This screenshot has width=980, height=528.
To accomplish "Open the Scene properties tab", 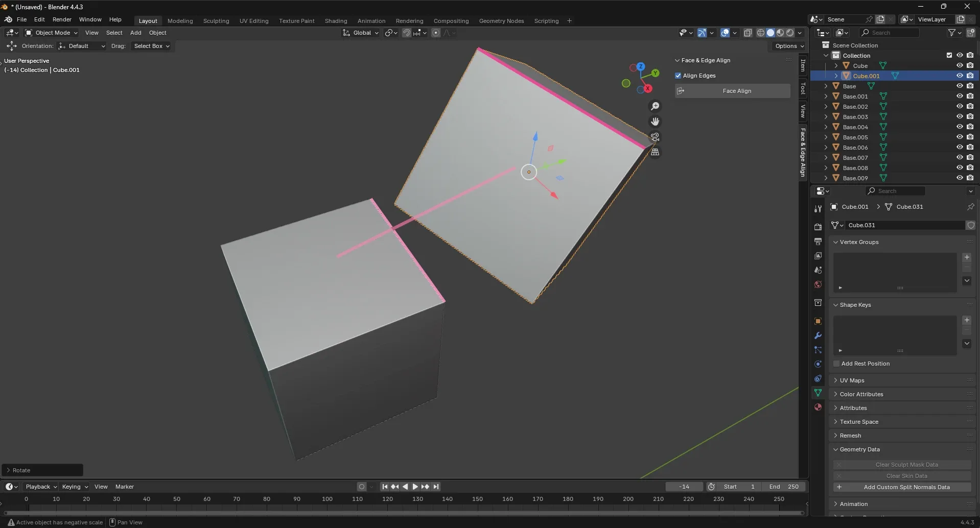I will pos(818,270).
